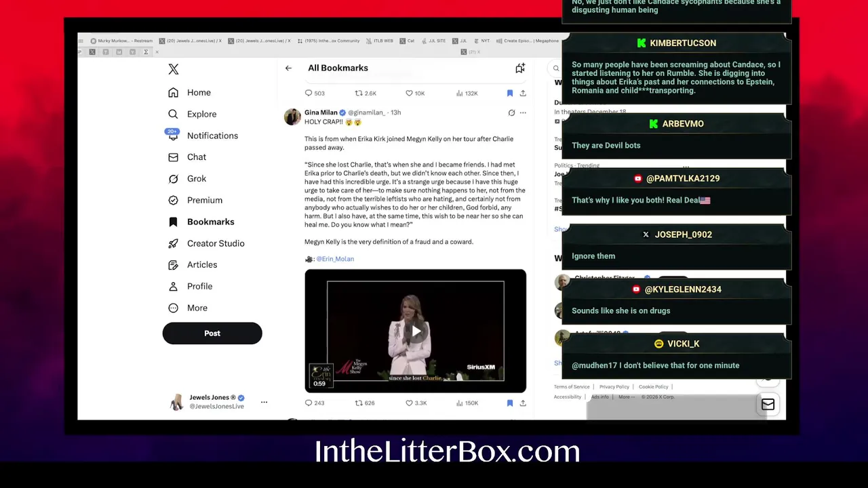The height and width of the screenshot is (488, 868).
Task: Click the Post button
Action: (x=212, y=333)
